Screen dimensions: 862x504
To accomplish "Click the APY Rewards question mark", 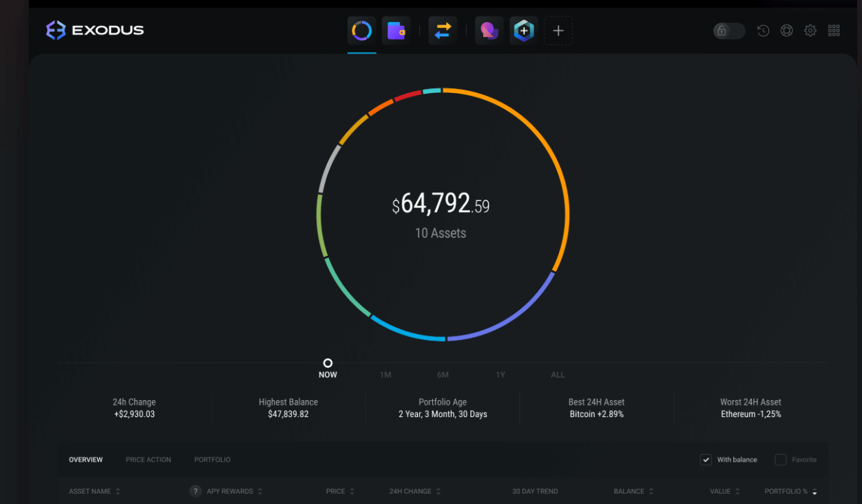I will coord(195,491).
